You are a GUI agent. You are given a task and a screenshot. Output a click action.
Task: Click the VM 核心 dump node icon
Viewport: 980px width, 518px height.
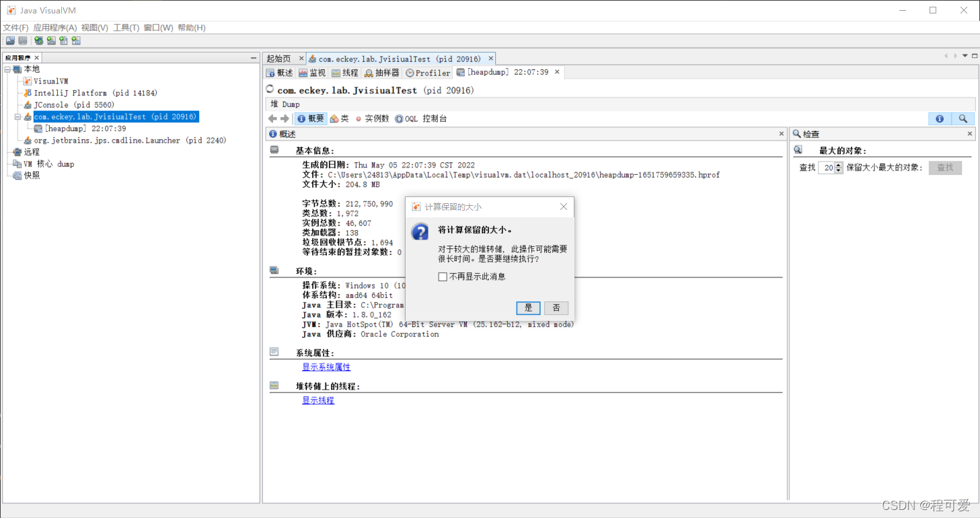17,164
